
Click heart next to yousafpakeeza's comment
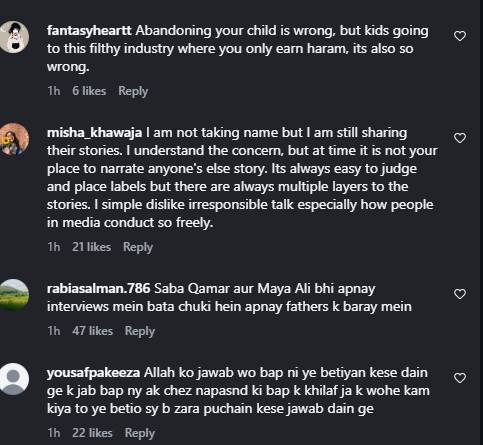pos(460,378)
